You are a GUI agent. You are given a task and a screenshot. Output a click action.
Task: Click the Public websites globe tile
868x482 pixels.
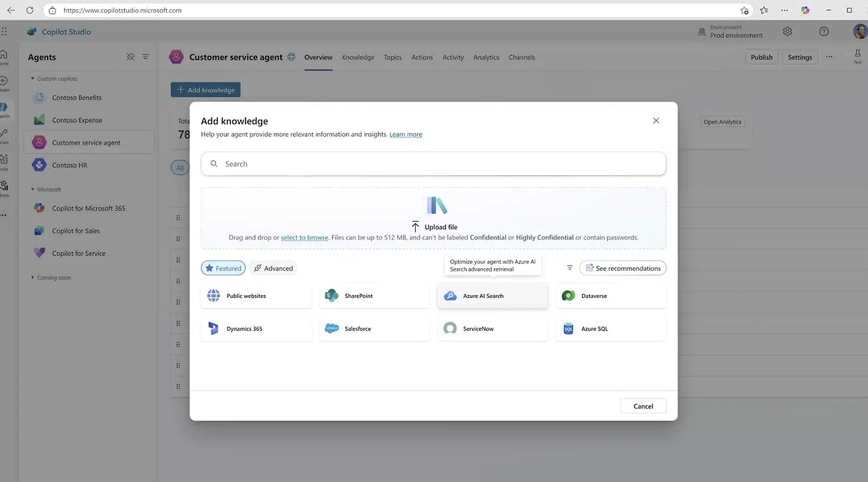(x=256, y=296)
